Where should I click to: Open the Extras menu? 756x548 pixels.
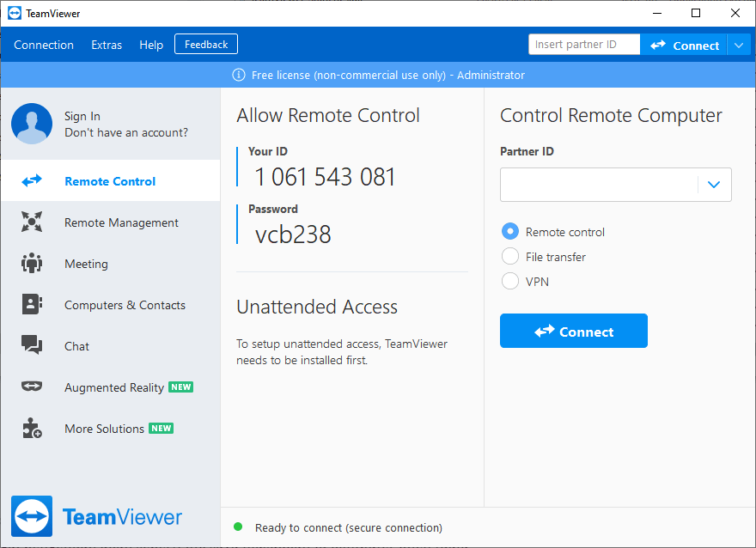click(x=107, y=45)
